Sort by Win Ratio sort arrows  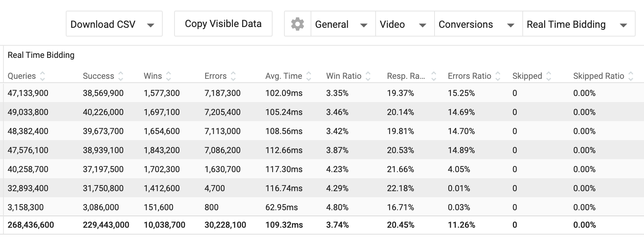pyautogui.click(x=368, y=76)
